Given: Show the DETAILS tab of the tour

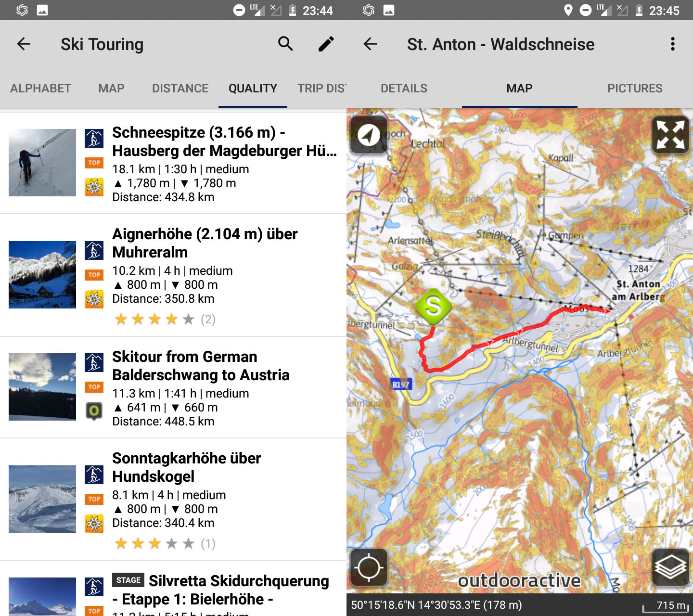Looking at the screenshot, I should (404, 88).
